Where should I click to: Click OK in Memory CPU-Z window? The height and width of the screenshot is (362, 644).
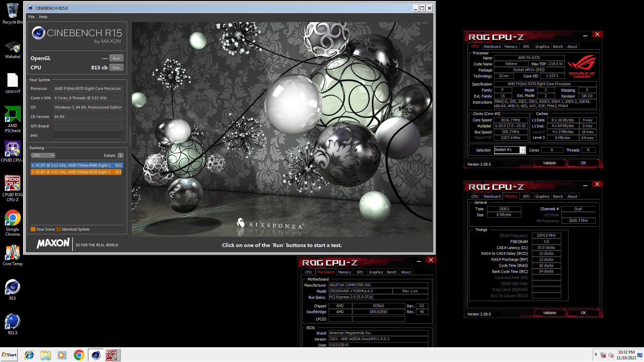click(583, 313)
